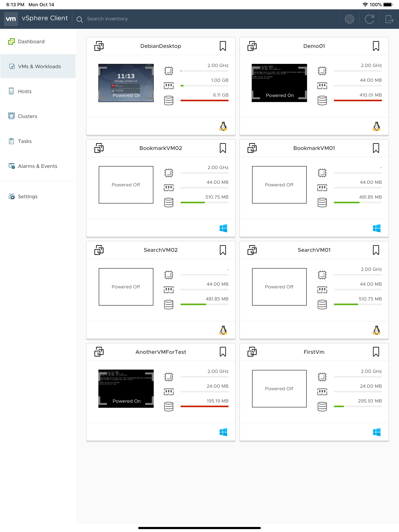
Task: Focus the Search inventory field
Action: pos(107,19)
